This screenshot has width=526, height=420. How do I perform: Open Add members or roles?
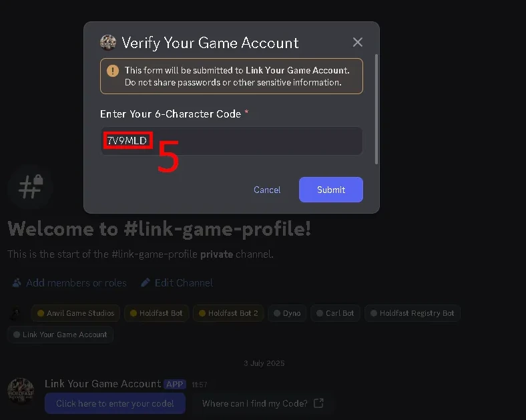[x=69, y=283]
